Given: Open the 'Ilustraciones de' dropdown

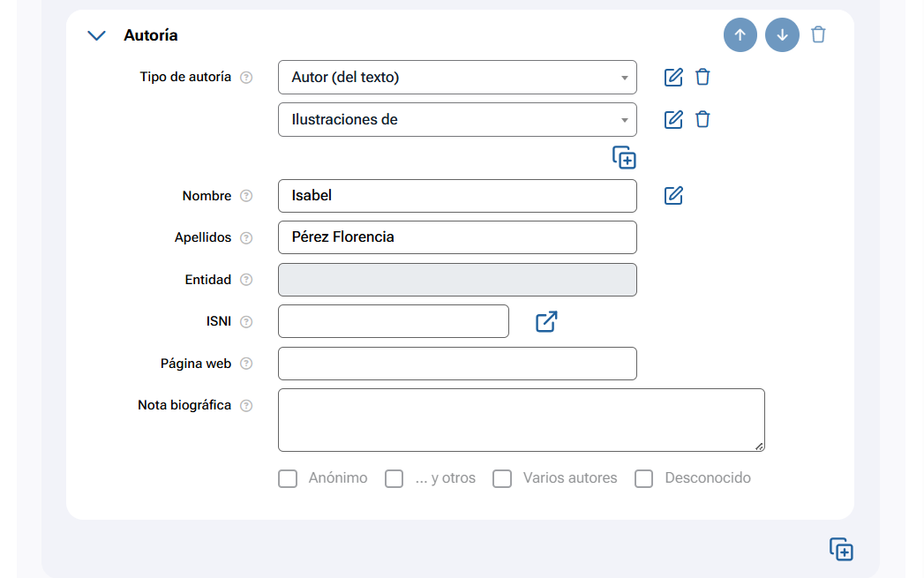Looking at the screenshot, I should coord(457,119).
